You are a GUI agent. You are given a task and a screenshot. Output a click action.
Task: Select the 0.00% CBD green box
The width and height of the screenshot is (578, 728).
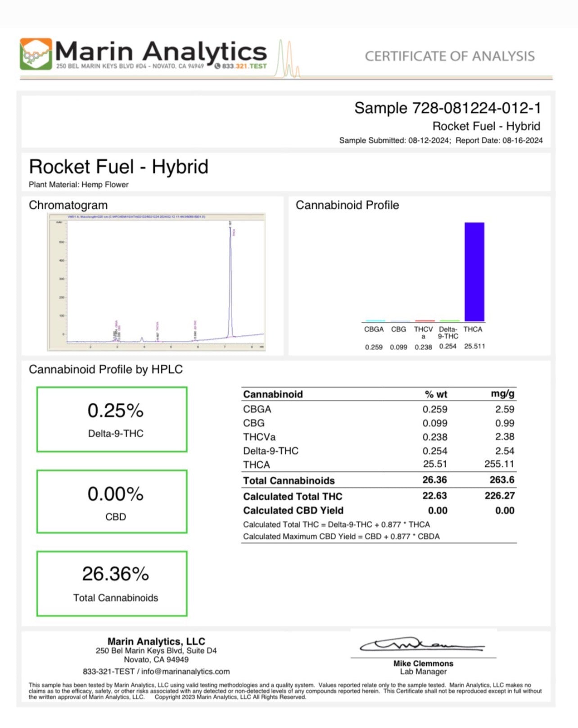pos(112,502)
